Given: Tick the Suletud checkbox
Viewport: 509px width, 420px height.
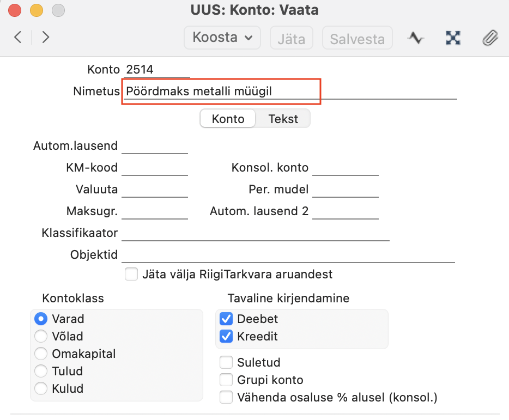Looking at the screenshot, I should click(226, 362).
